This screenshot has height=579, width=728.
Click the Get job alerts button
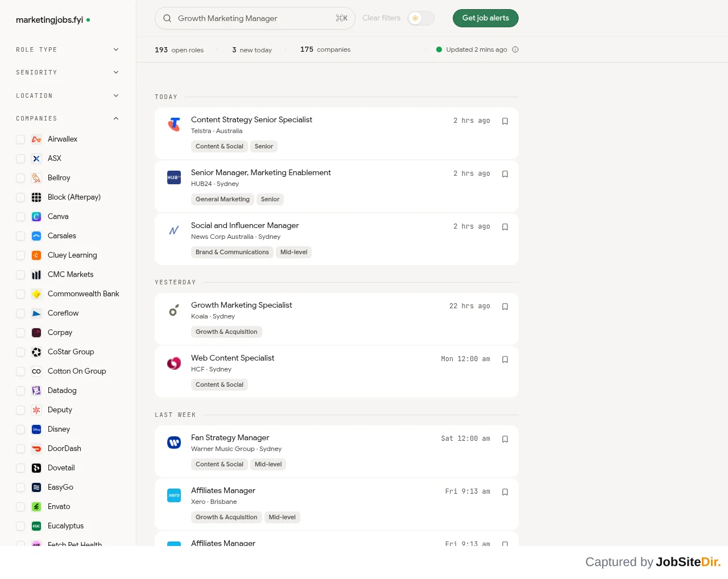[x=486, y=18]
